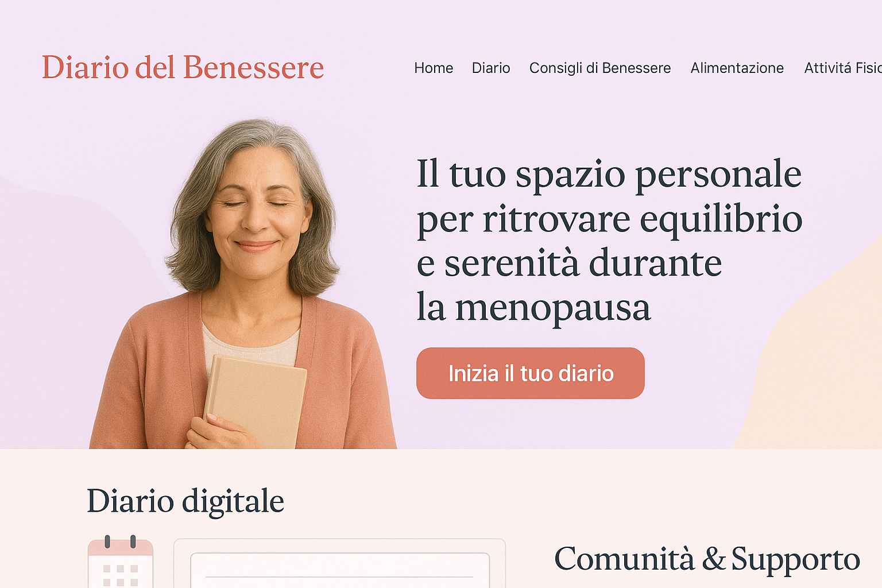Go to the Diario navigation link
The image size is (882, 588).
click(491, 68)
